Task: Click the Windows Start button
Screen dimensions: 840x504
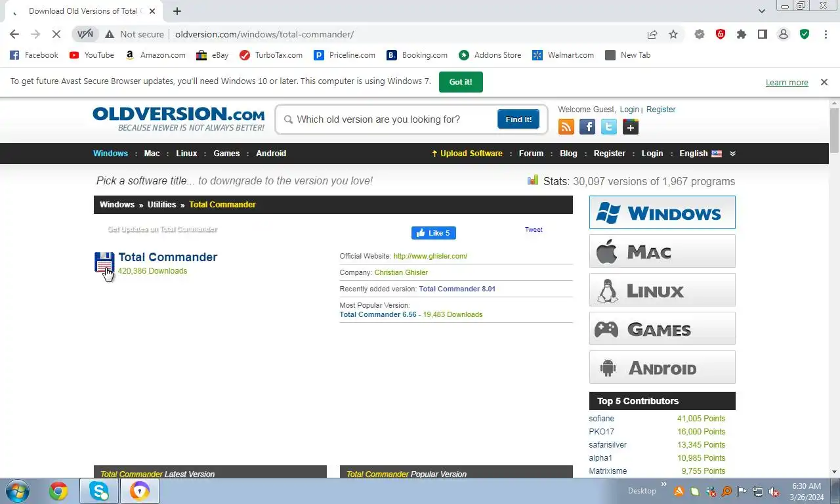Action: pos(17,491)
